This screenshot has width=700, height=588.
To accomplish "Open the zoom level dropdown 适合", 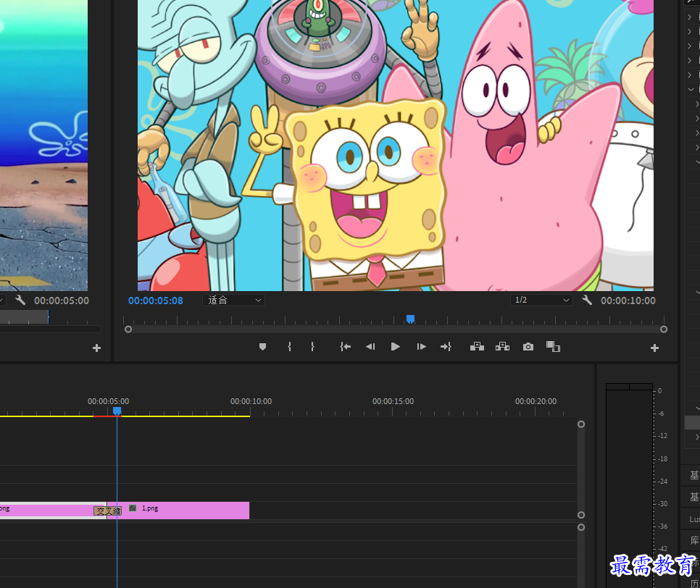I will [x=233, y=301].
